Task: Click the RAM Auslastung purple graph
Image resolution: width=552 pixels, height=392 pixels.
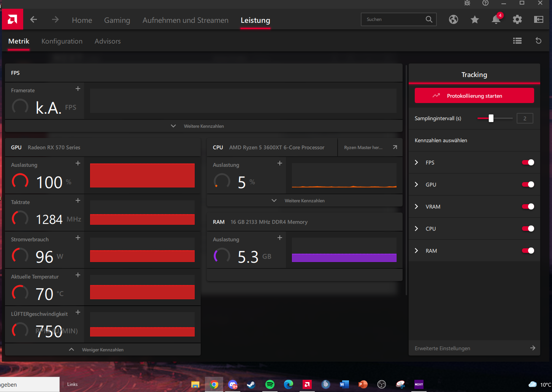Action: (x=344, y=250)
